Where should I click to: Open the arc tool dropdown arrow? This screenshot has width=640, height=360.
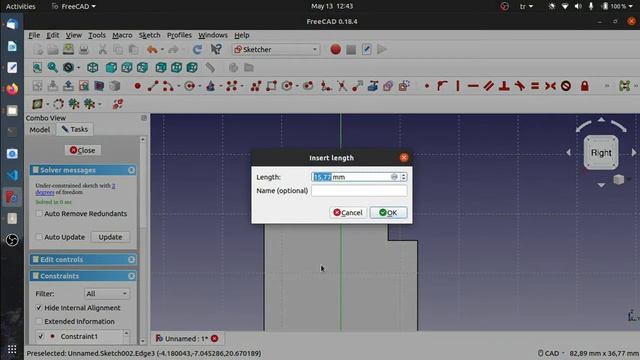coord(178,86)
